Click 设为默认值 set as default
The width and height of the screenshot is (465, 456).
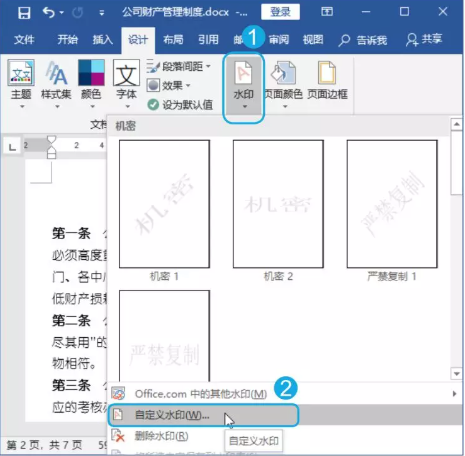180,105
